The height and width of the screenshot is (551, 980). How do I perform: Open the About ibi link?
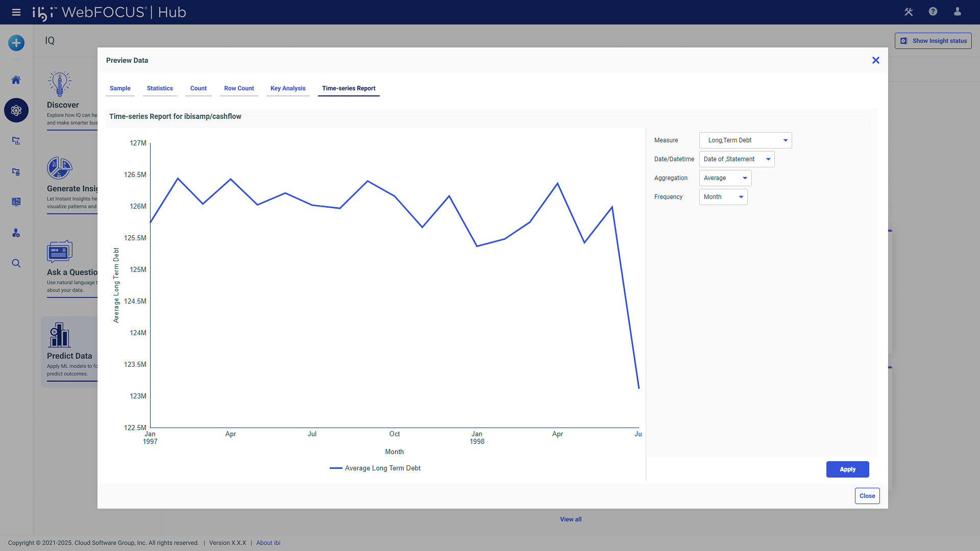coord(268,542)
